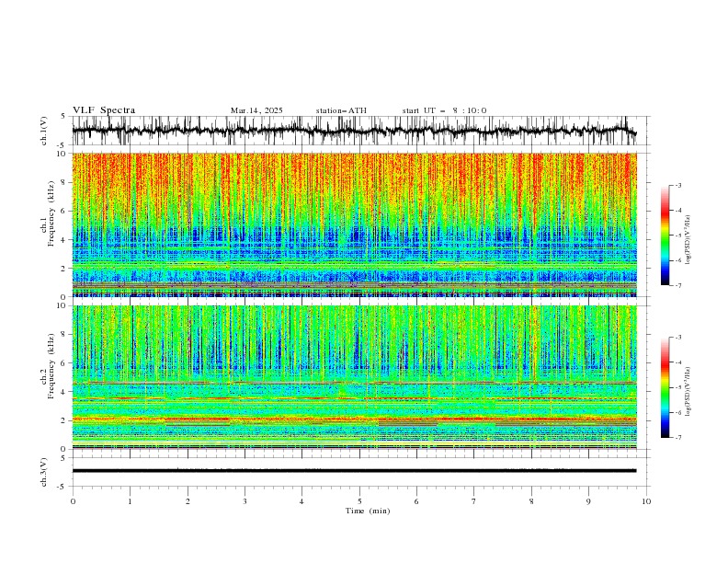Viewport: 728px width, 563px height.
Task: Select the date text "Mar.14, 2025"
Action: click(x=256, y=110)
